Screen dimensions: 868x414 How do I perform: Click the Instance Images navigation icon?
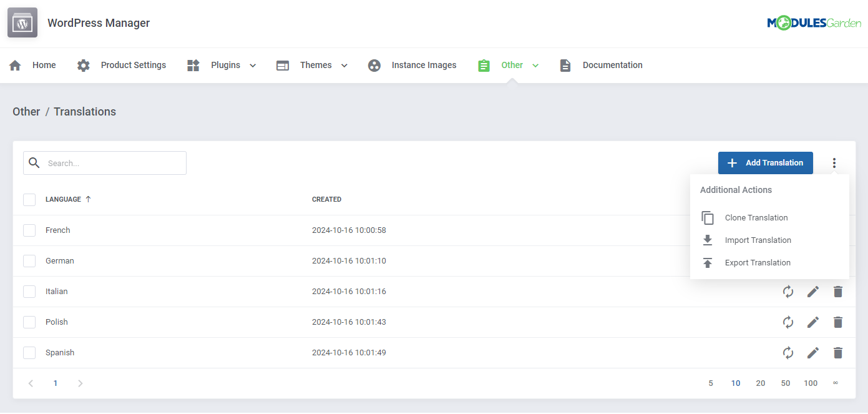coord(374,64)
